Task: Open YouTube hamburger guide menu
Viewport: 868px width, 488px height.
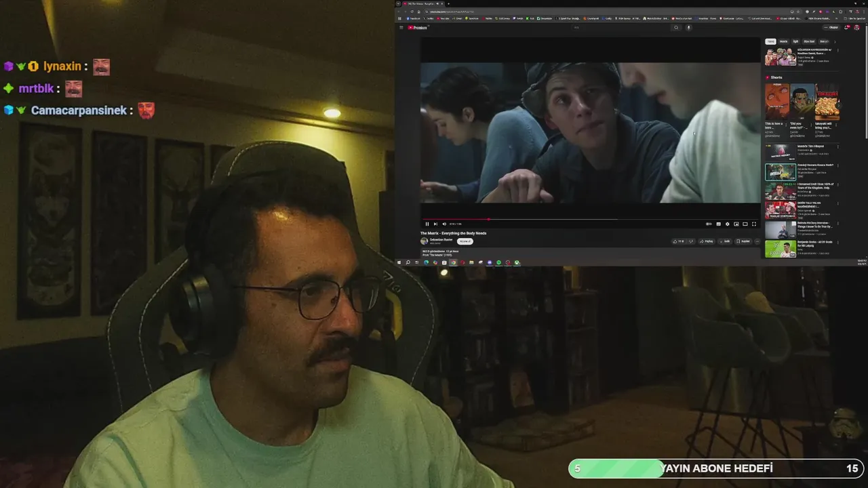Action: [401, 27]
